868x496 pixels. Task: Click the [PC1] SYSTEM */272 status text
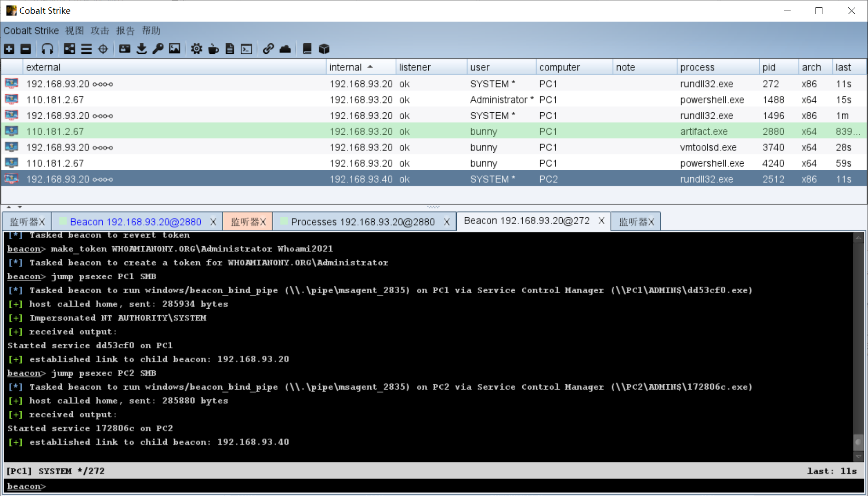[55, 471]
